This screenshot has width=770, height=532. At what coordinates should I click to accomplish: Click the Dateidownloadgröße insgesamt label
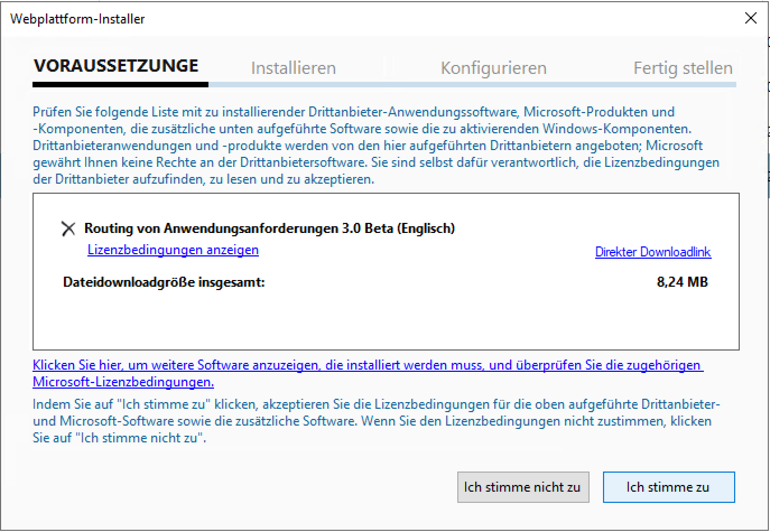pos(164,282)
